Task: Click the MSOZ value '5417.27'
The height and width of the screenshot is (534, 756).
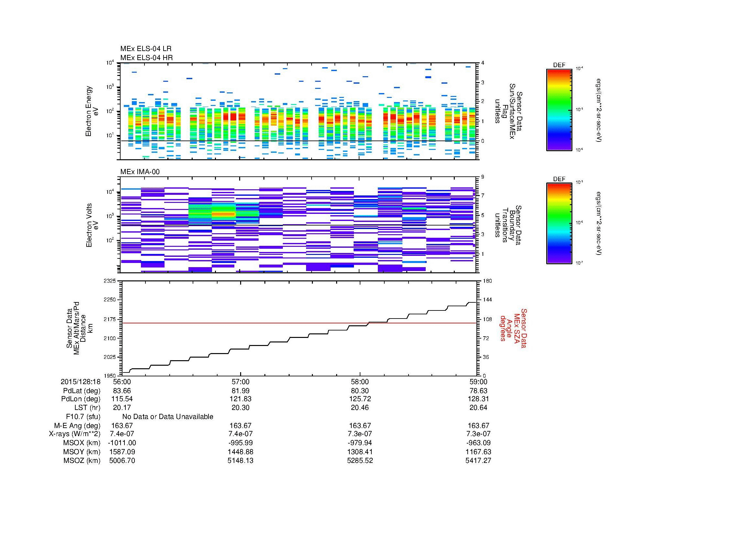Action: [x=478, y=461]
